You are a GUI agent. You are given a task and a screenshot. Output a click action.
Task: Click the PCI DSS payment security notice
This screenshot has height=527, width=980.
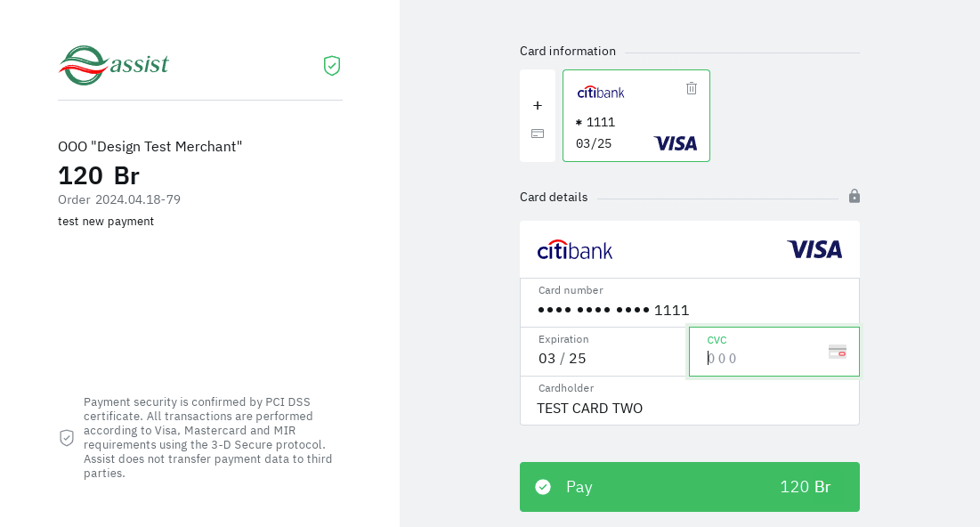tap(208, 437)
